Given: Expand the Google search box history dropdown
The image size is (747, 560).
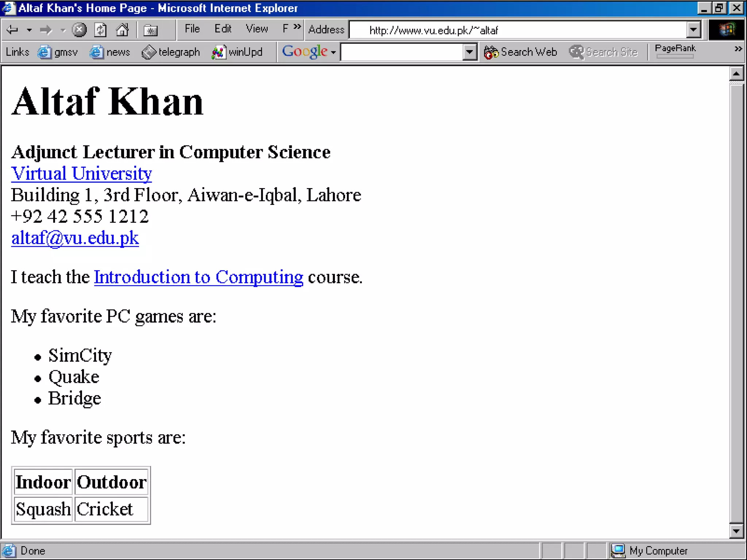Looking at the screenshot, I should coord(469,52).
